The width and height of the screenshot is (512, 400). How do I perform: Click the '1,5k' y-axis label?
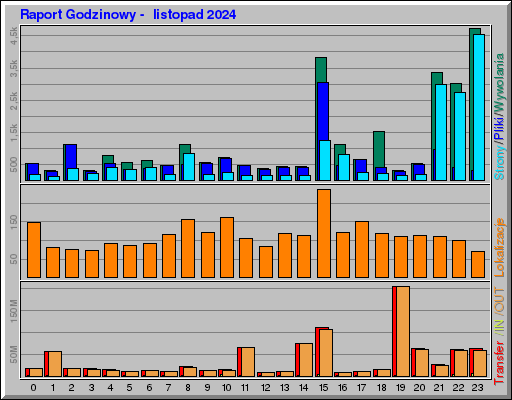coord(14,133)
